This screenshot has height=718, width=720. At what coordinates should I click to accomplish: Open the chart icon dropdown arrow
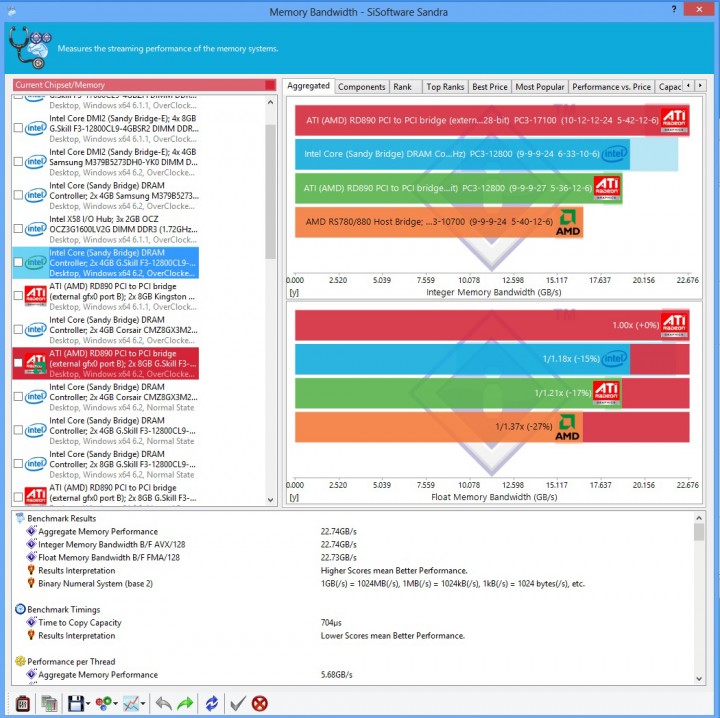tap(143, 704)
